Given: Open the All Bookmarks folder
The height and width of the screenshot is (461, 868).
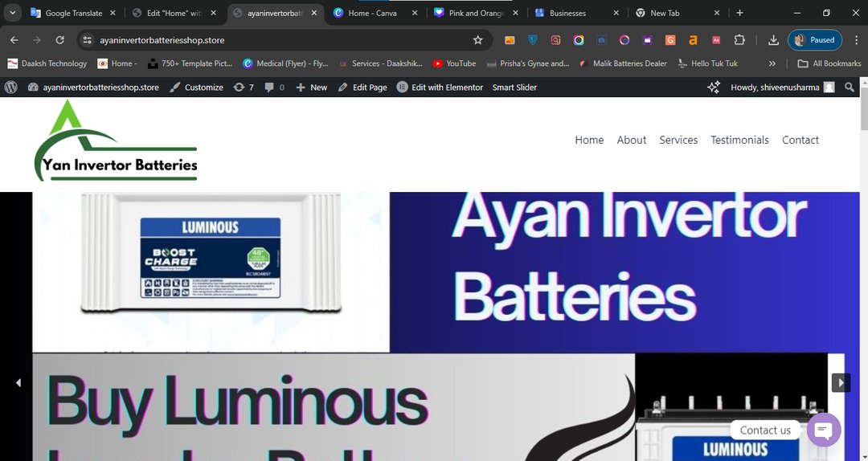Looking at the screenshot, I should 829,63.
